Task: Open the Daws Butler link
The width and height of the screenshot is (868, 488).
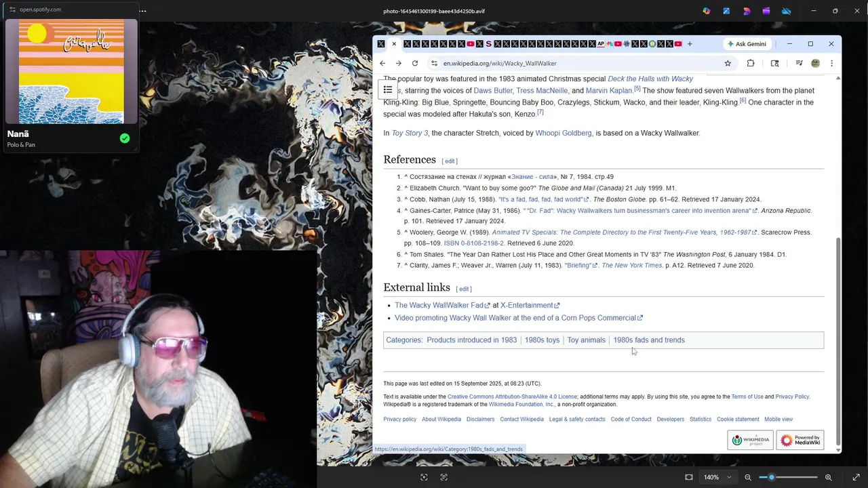Action: click(x=493, y=90)
